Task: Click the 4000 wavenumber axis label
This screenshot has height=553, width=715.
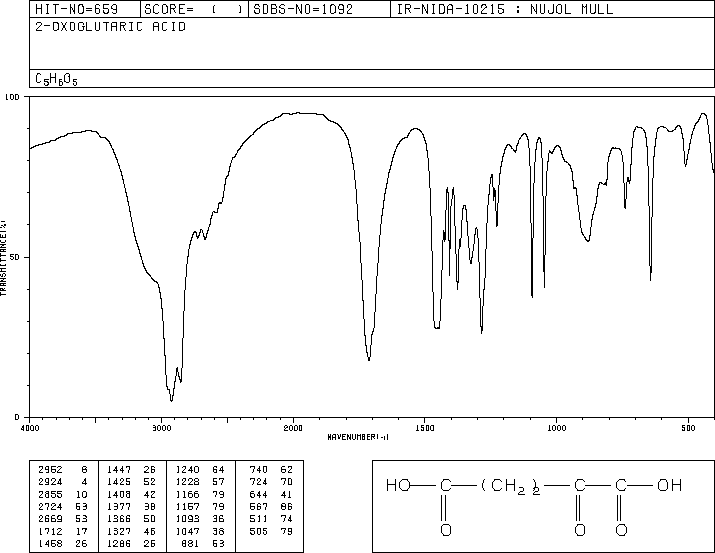Action: tap(30, 428)
